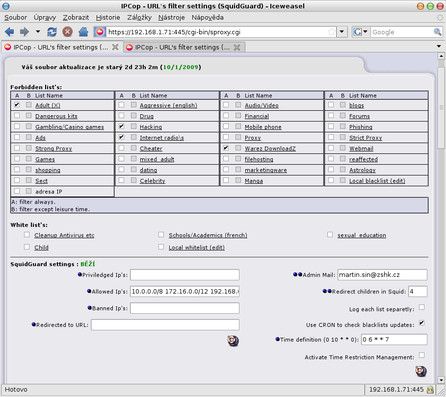Click the Local whitelist (edit) link
The height and width of the screenshot is (397, 446).
pos(197,248)
